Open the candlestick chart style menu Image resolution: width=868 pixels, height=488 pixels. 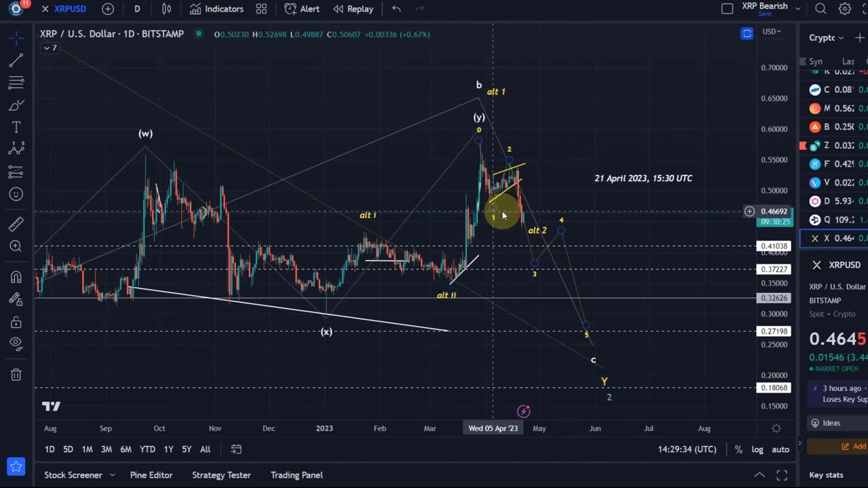[x=167, y=9]
